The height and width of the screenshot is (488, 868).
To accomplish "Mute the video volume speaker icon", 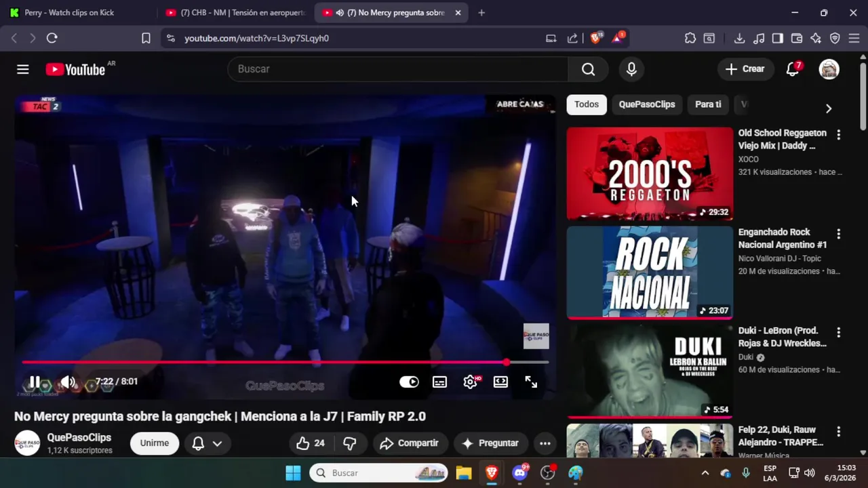I will [x=68, y=382].
